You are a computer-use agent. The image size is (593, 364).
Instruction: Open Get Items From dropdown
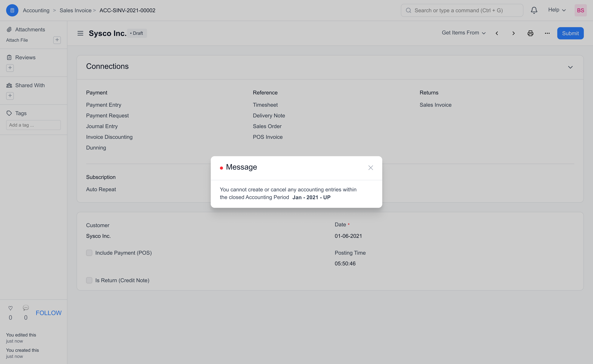(x=463, y=33)
